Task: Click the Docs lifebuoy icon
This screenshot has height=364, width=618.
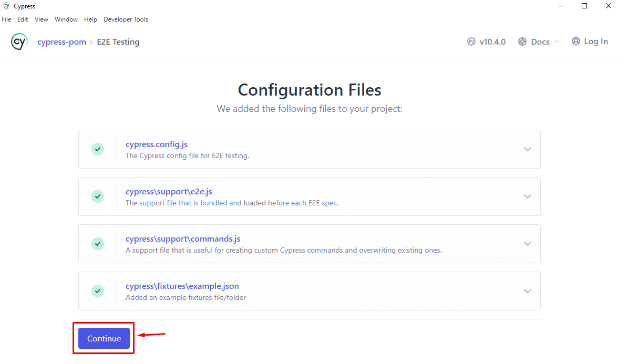Action: pos(522,42)
